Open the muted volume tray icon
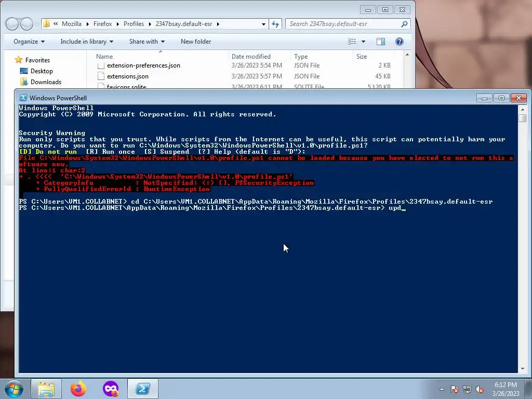532x399 pixels. [x=480, y=389]
